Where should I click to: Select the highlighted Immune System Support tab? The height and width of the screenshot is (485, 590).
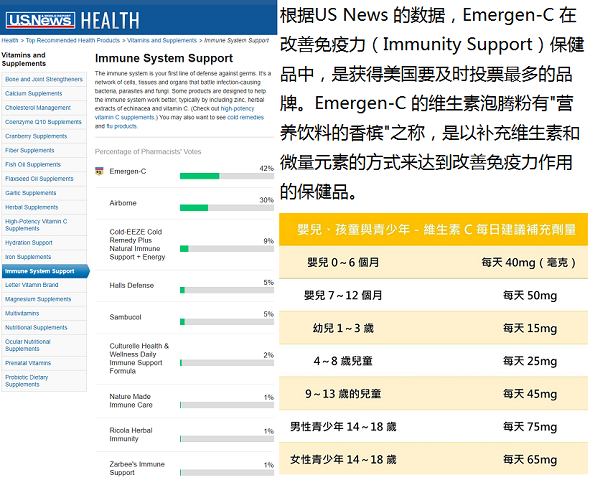[x=46, y=271]
